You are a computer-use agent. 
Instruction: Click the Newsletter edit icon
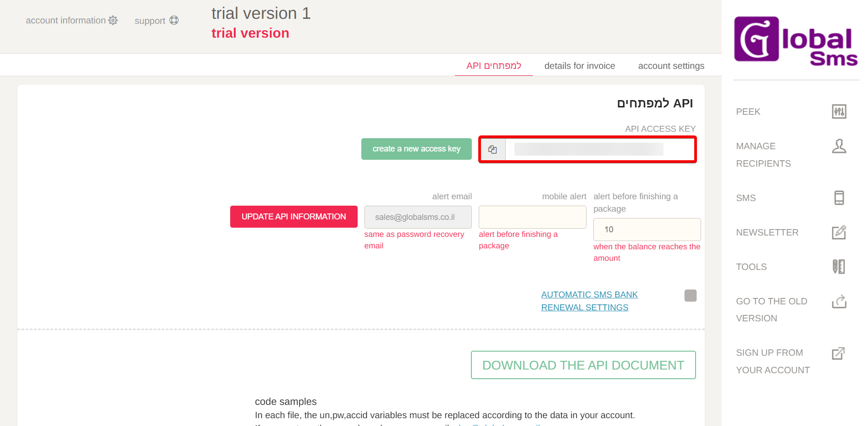[839, 232]
